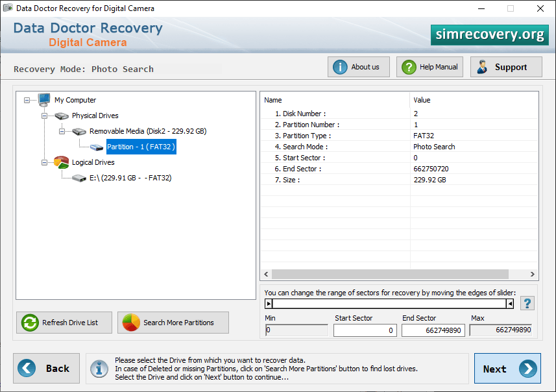This screenshot has width=556, height=392.
Task: Click Search More Partitions button
Action: point(173,323)
